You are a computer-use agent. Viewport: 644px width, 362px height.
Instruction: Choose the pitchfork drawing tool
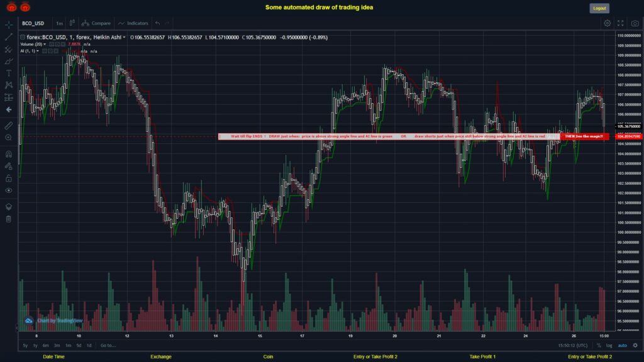tap(9, 49)
